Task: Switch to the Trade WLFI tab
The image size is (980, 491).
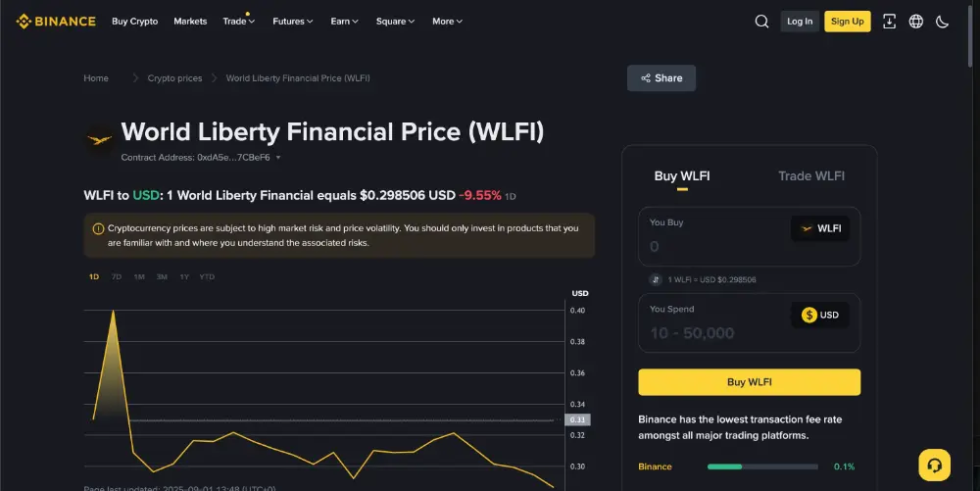Action: pyautogui.click(x=811, y=176)
